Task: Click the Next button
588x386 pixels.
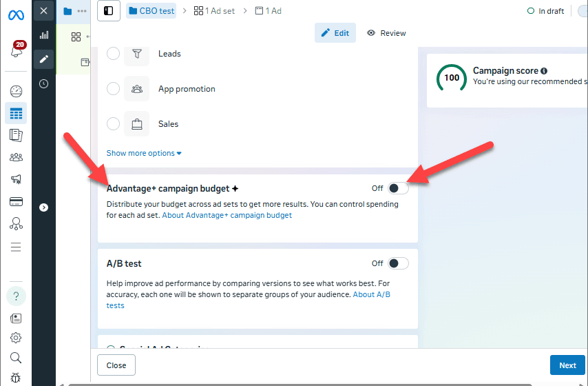Action: tap(567, 365)
